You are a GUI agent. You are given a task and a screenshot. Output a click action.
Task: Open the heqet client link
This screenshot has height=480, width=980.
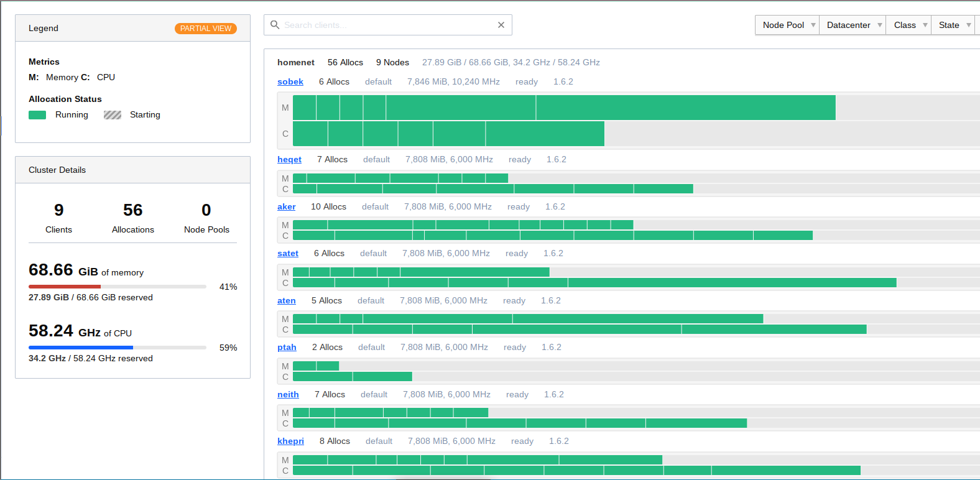[289, 159]
